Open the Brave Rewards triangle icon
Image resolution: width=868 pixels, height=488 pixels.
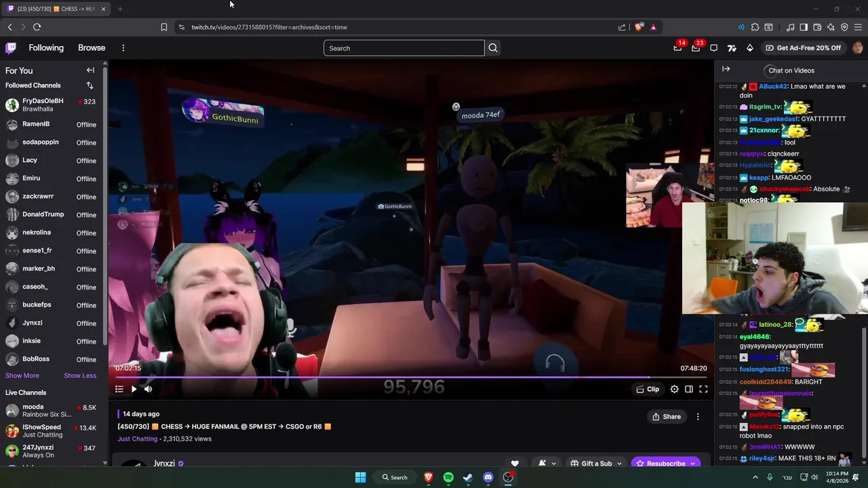click(x=653, y=27)
